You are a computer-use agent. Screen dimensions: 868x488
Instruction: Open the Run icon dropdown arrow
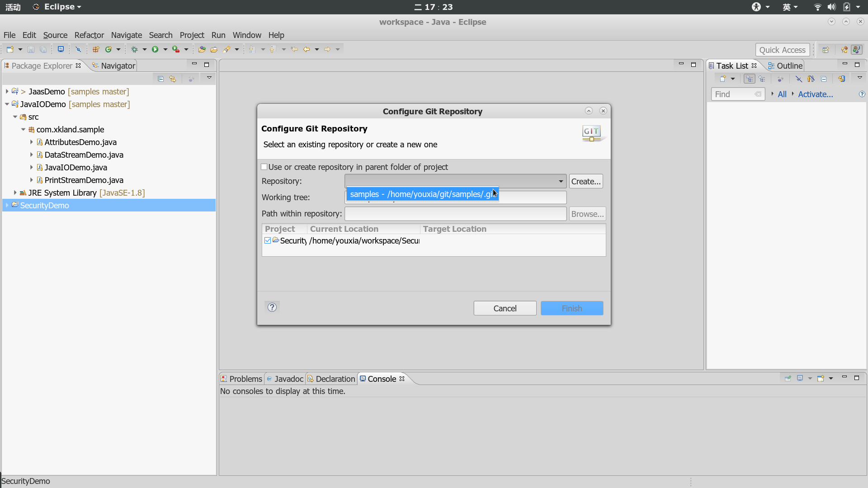tap(165, 49)
